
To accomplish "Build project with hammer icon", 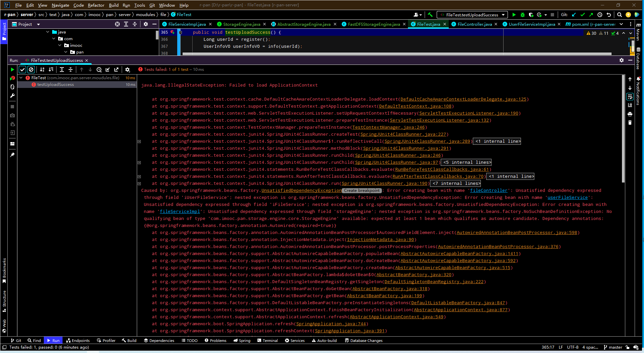I will point(430,15).
